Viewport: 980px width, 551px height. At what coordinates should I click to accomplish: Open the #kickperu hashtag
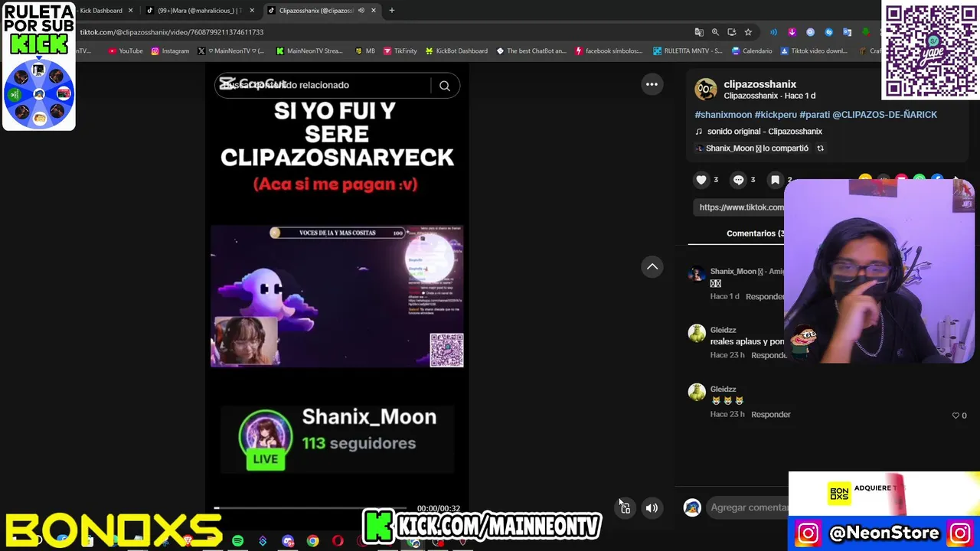[x=776, y=115]
